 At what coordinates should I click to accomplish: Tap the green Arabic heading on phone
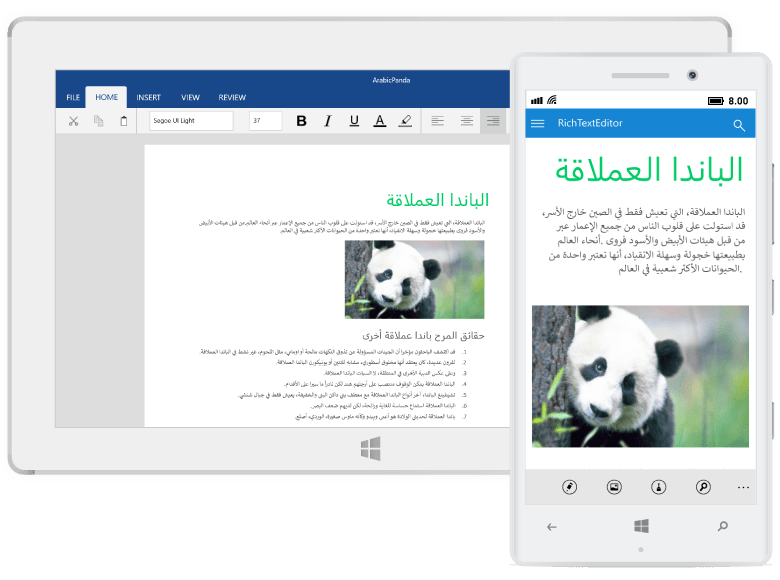[649, 170]
